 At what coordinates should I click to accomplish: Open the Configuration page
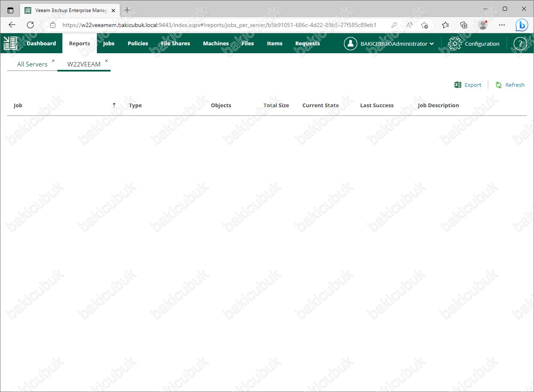pyautogui.click(x=482, y=44)
